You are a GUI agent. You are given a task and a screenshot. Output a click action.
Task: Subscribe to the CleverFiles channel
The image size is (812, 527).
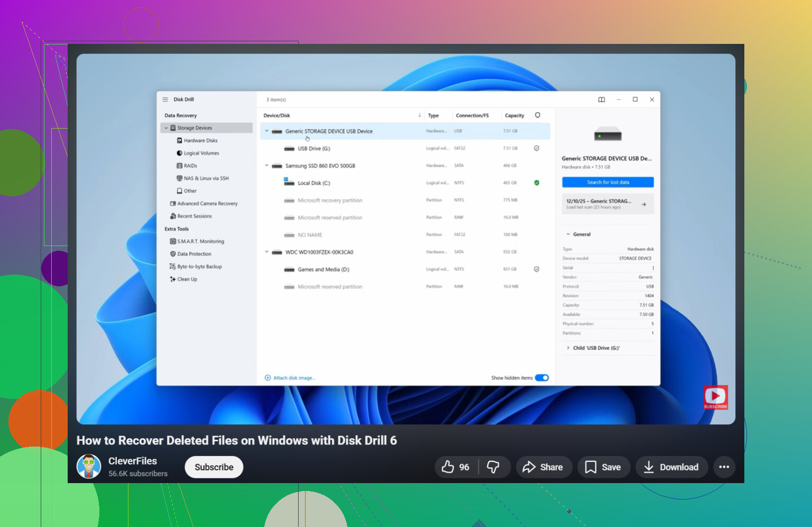(x=214, y=467)
